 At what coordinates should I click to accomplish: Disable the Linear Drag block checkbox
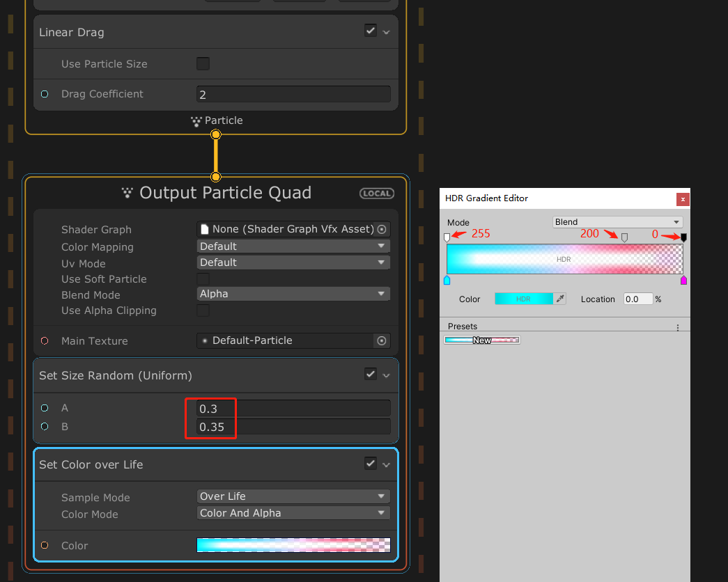pos(371,31)
